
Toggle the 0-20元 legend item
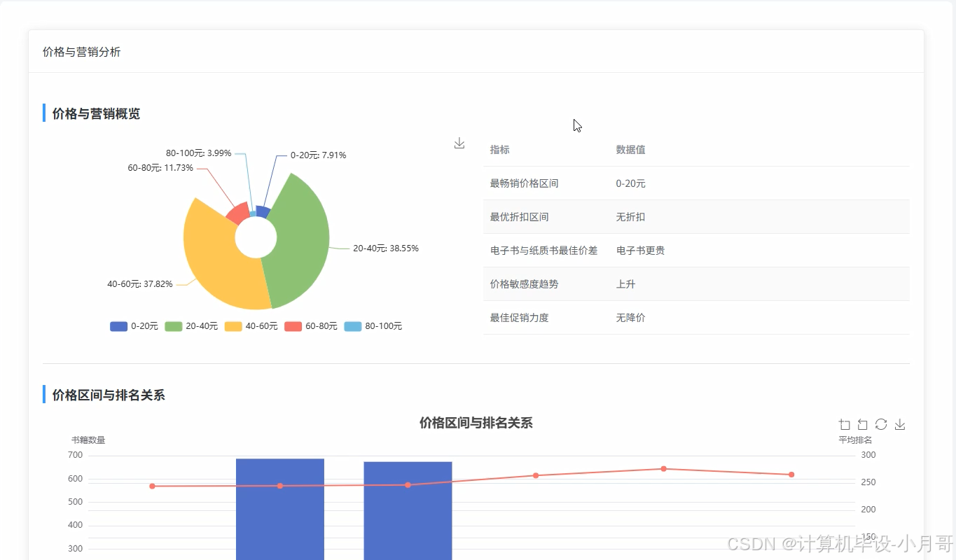(134, 325)
